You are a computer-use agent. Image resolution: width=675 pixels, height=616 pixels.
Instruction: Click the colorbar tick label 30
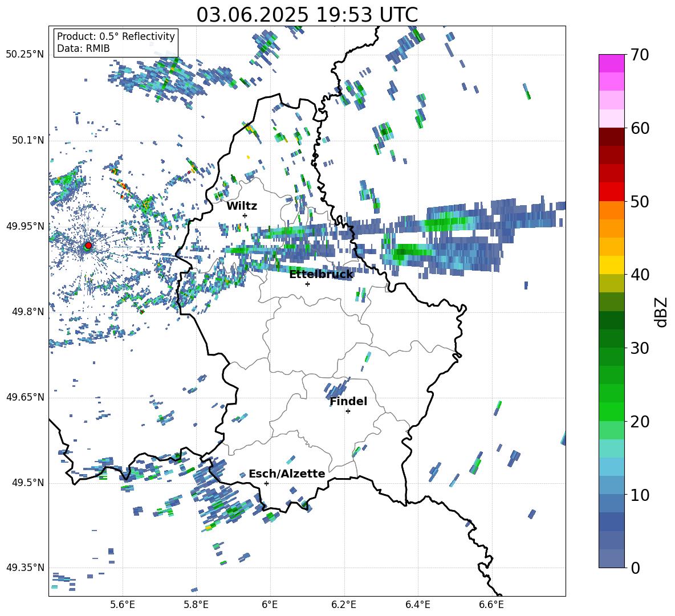640,348
